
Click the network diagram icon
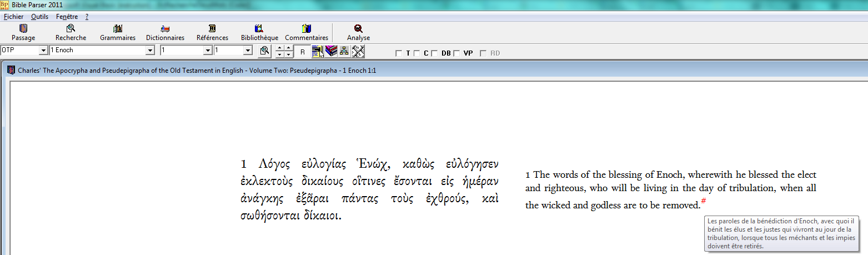(x=344, y=51)
